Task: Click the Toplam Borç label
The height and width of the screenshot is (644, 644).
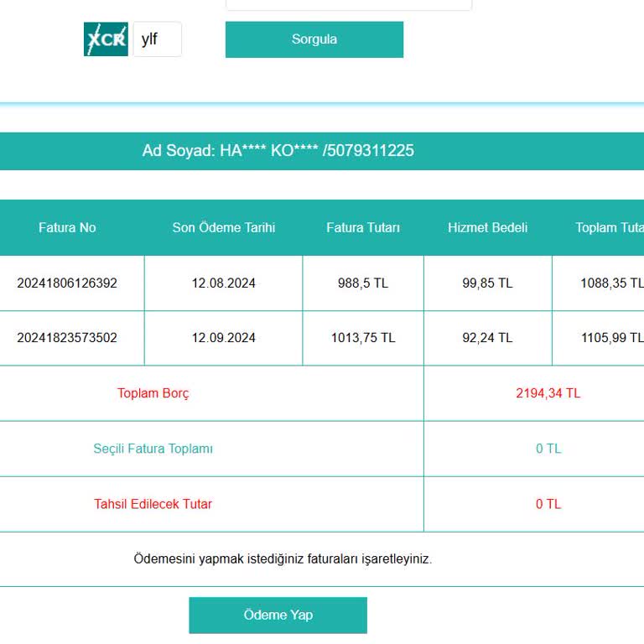Action: pos(153,393)
